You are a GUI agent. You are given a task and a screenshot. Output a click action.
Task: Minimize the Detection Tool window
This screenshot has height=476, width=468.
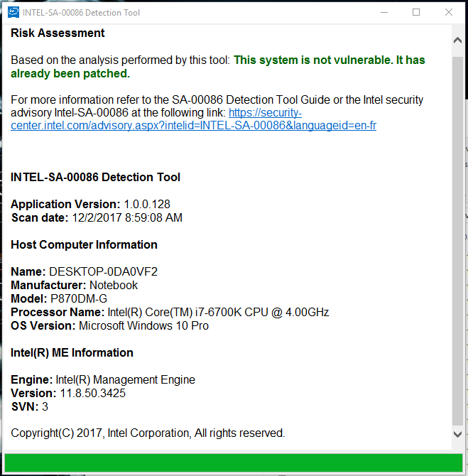click(384, 13)
